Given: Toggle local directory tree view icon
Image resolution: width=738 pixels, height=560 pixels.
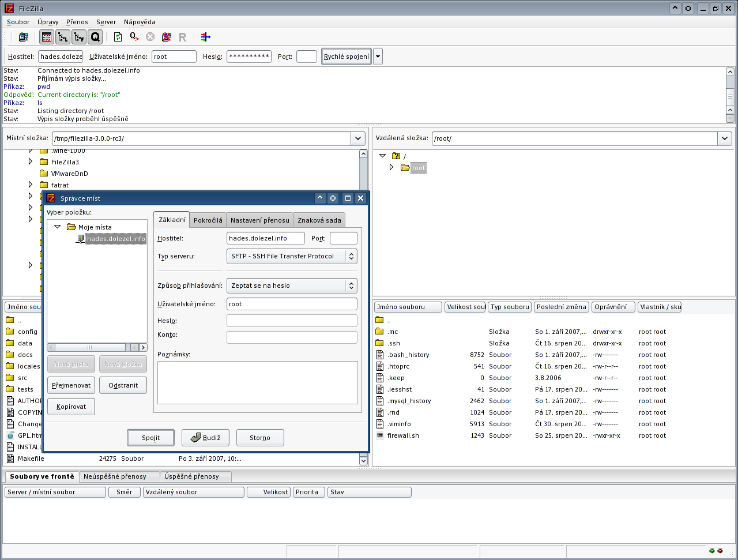Looking at the screenshot, I should 63,37.
